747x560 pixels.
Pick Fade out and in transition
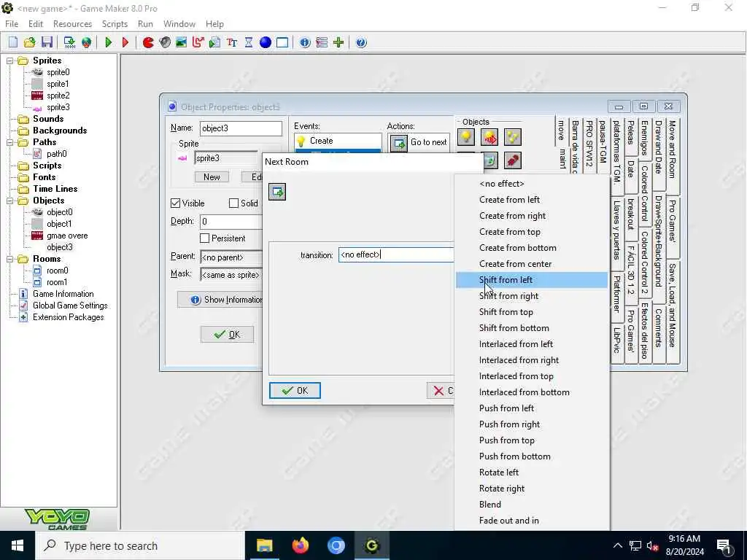[x=532, y=521]
